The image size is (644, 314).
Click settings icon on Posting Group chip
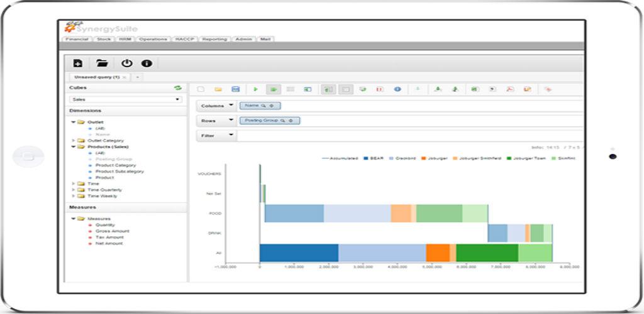click(x=291, y=121)
